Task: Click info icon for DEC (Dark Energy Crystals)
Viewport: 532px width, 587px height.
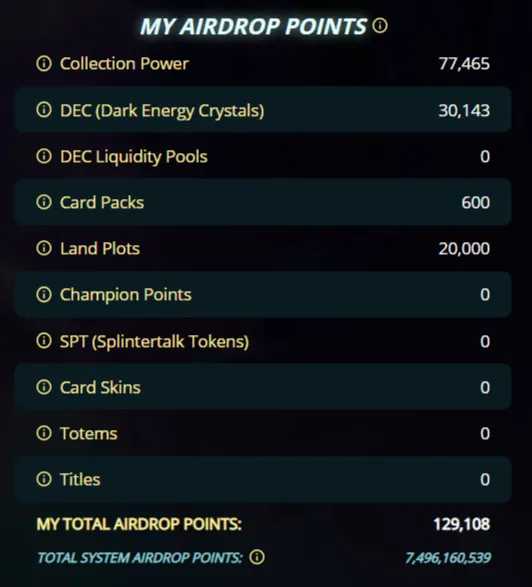Action: tap(44, 110)
